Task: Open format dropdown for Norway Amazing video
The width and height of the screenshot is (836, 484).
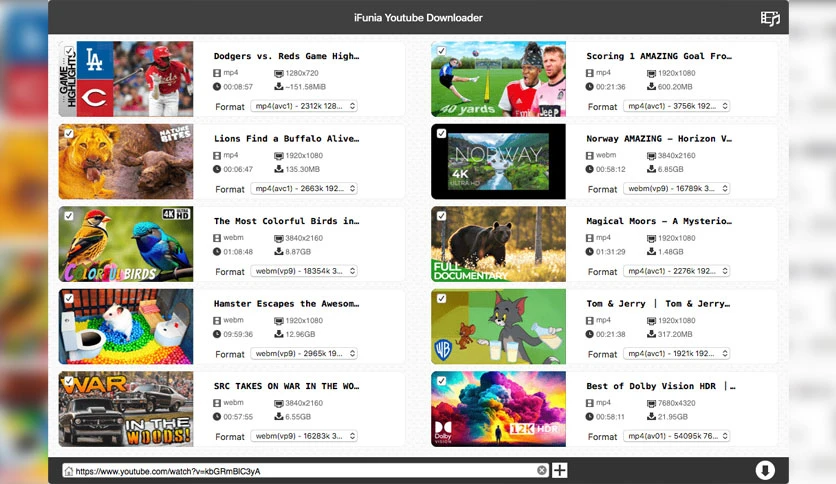Action: pos(677,189)
